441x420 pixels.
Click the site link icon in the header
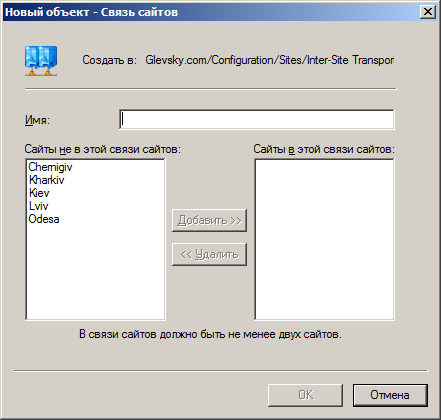[x=41, y=61]
